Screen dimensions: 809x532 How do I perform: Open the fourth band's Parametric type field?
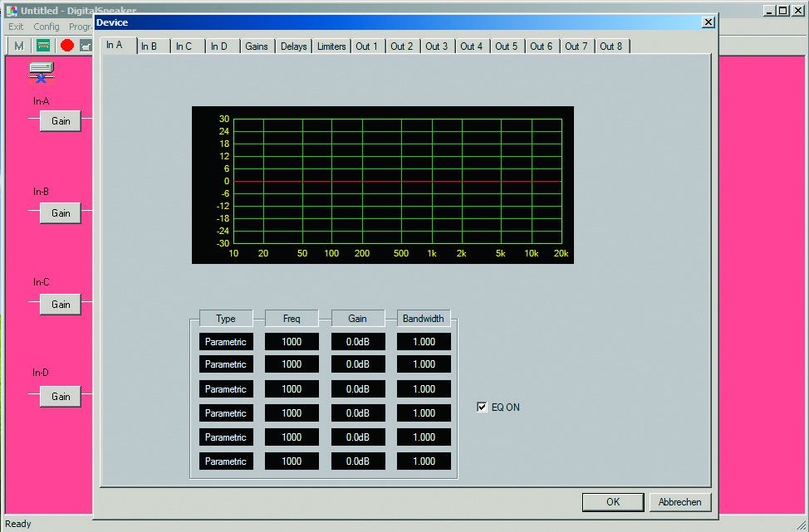226,413
